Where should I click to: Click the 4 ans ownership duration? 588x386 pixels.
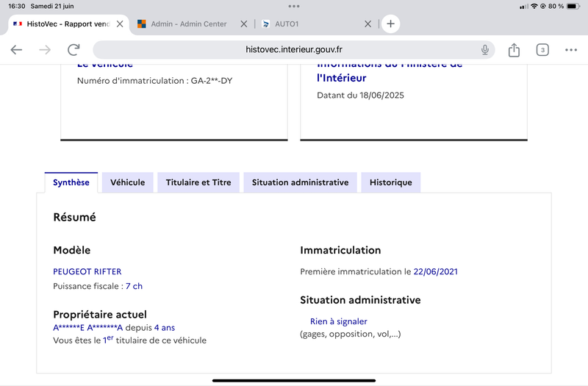[x=164, y=328]
